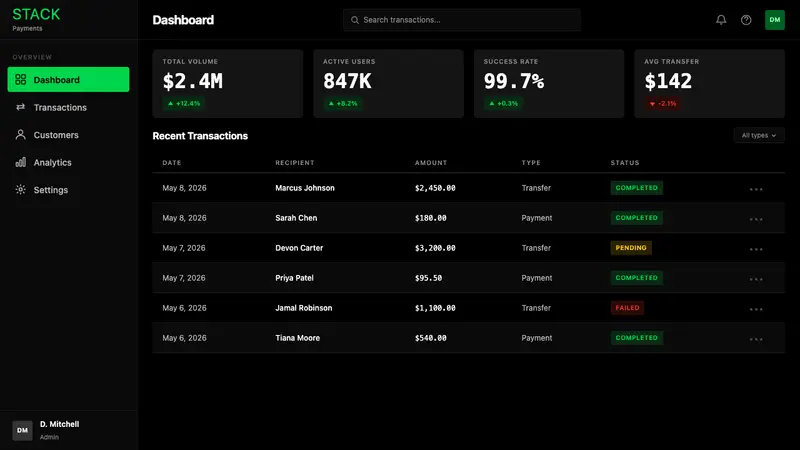Click the Search transactions field
This screenshot has width=800, height=450.
click(x=462, y=20)
